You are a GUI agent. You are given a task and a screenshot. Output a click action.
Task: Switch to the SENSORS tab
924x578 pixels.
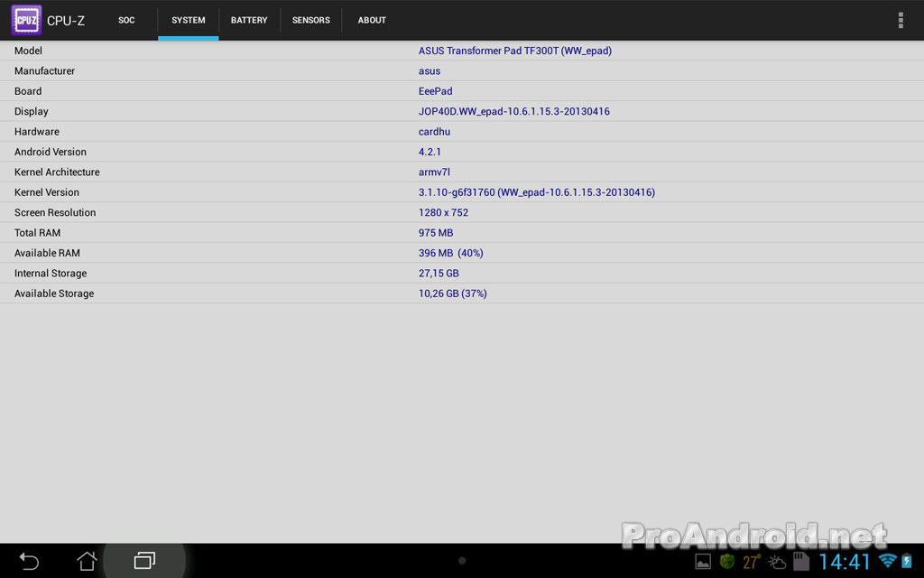click(x=310, y=20)
